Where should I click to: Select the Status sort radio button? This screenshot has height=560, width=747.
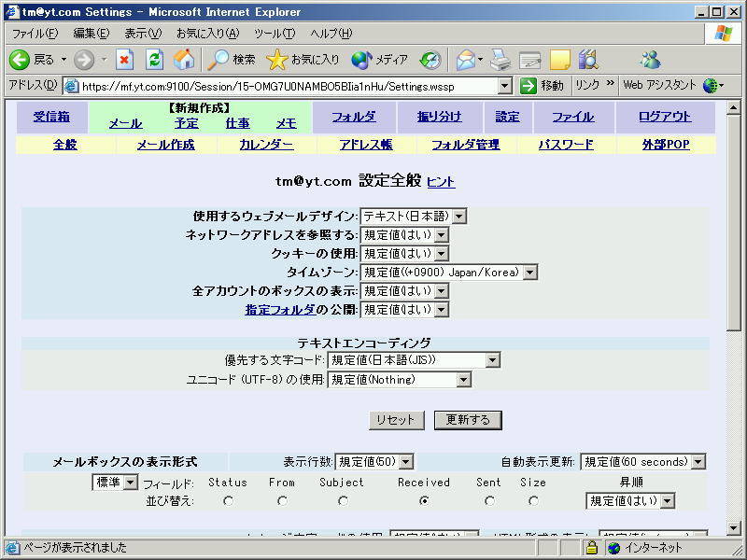228,501
